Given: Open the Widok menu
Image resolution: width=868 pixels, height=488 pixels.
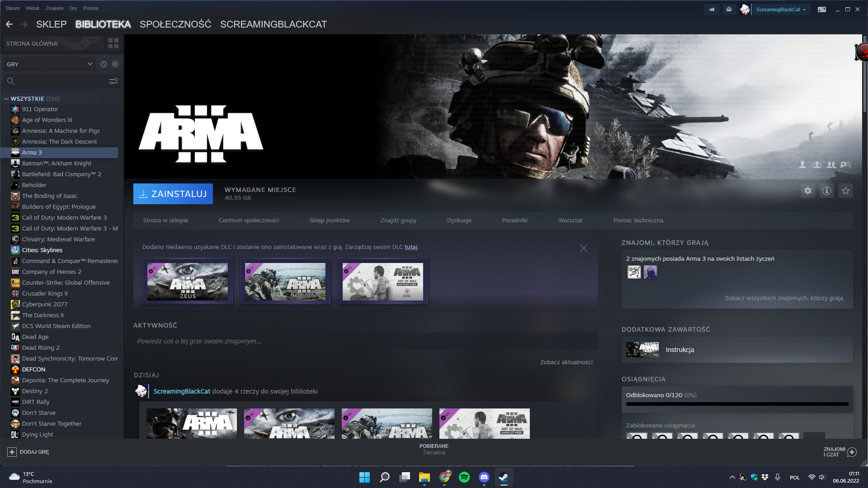Looking at the screenshot, I should (x=33, y=8).
